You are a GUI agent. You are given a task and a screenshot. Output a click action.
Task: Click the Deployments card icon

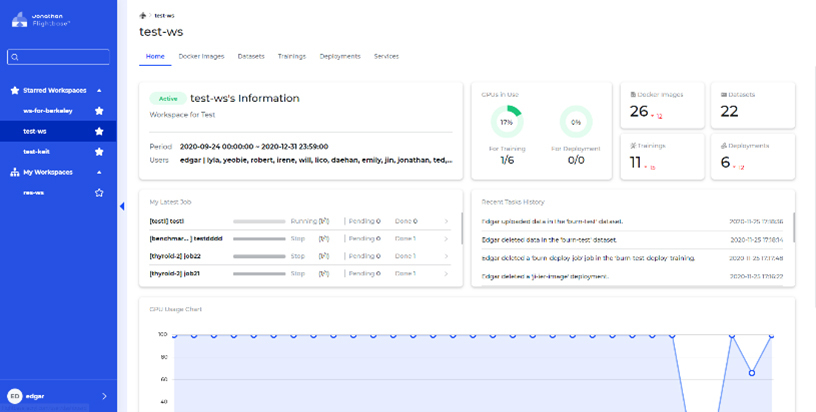tap(724, 145)
